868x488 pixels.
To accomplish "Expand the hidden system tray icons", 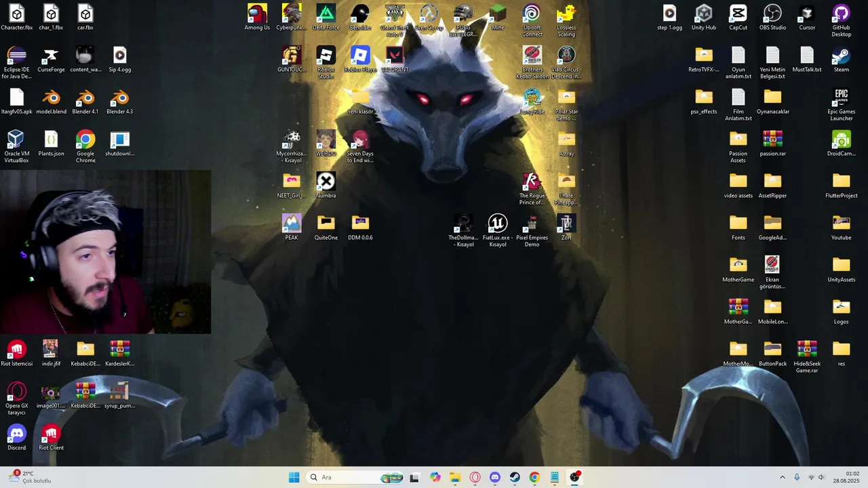I will click(x=782, y=477).
